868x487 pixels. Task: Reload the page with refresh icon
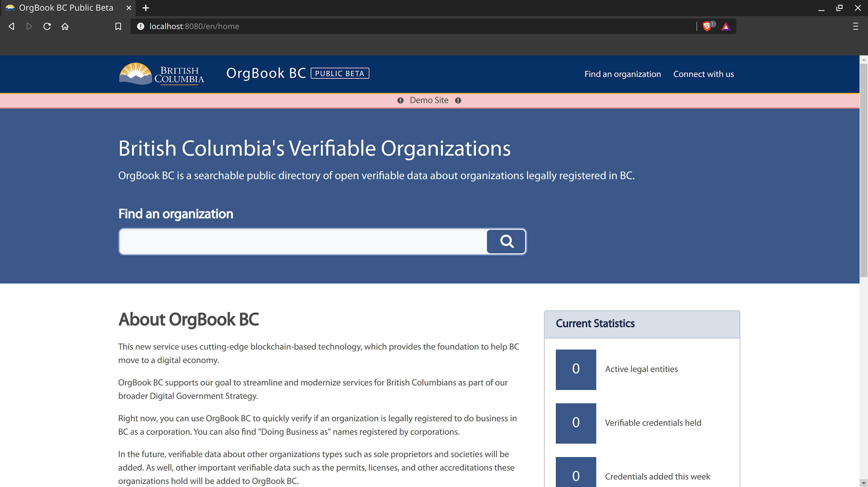[47, 26]
